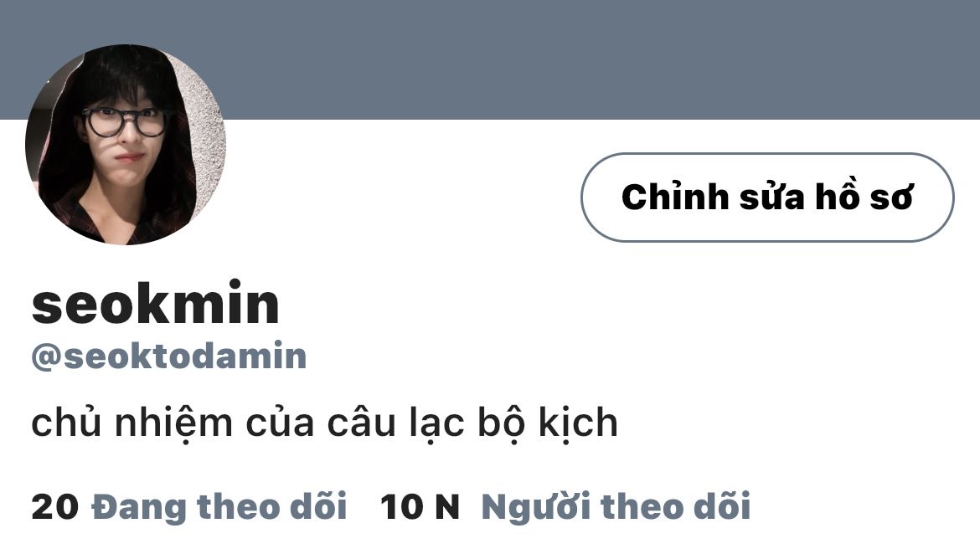Viewport: 980px width, 554px height.
Task: Tap the gray header banner image
Action: click(490, 59)
